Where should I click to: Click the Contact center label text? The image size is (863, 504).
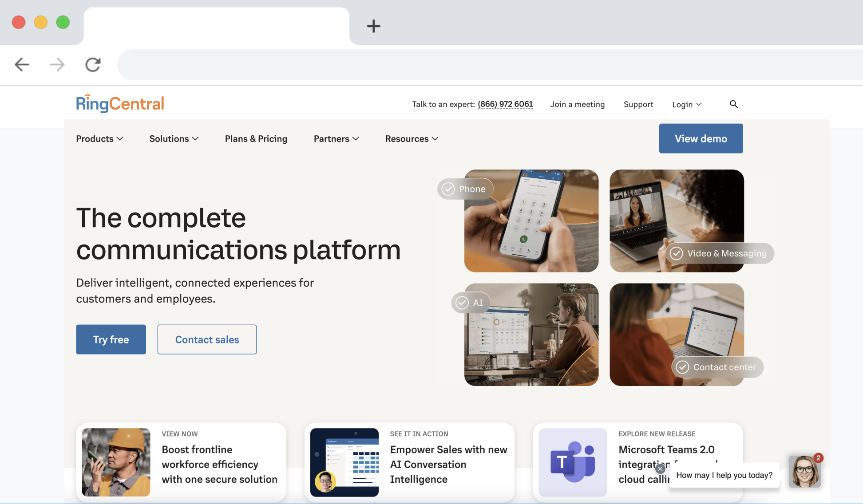(724, 367)
